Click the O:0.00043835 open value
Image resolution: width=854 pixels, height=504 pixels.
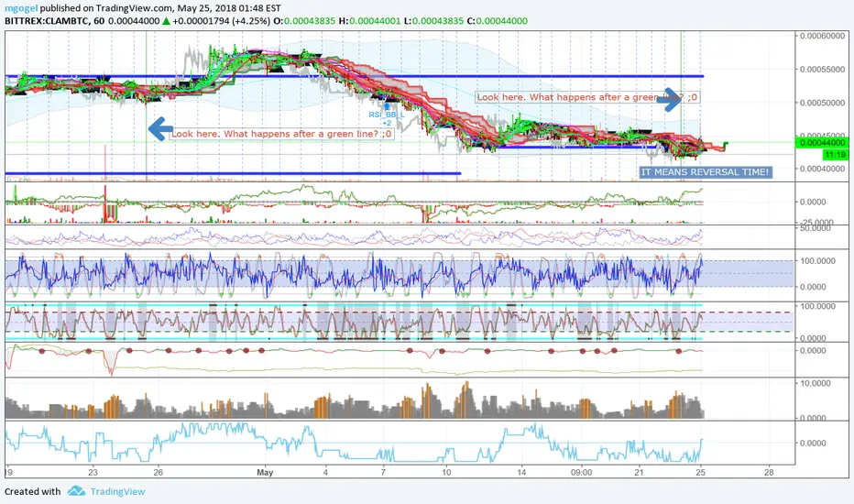coord(303,21)
